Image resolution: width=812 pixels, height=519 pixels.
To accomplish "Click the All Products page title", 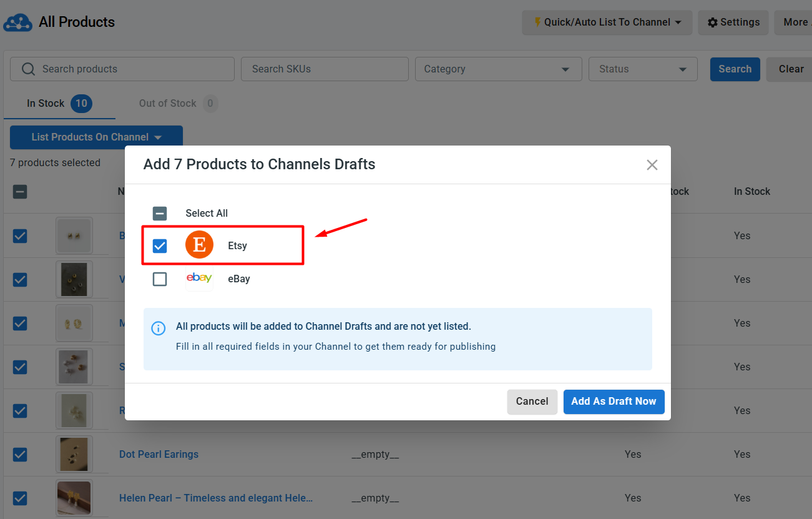I will point(77,22).
